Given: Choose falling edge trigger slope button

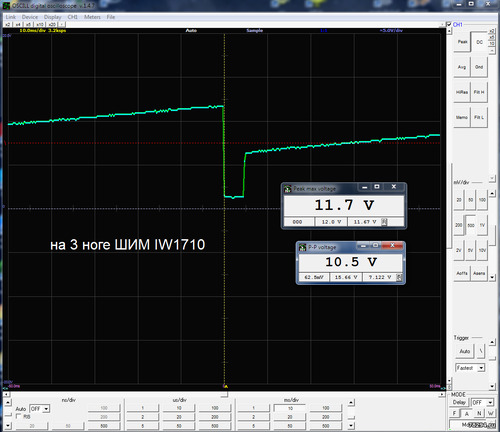Looking at the screenshot, I should (481, 351).
